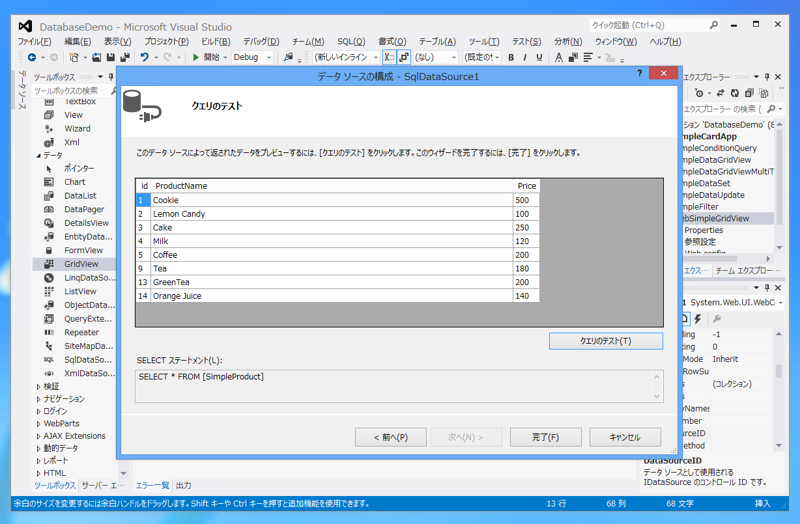Toggle Bold formatting in toolbar
The width and height of the screenshot is (800, 524).
click(511, 58)
